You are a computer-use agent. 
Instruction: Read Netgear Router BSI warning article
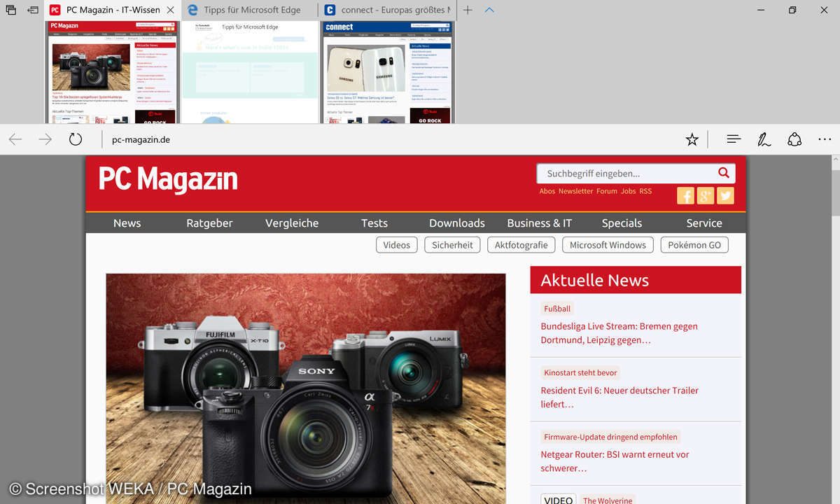point(615,461)
